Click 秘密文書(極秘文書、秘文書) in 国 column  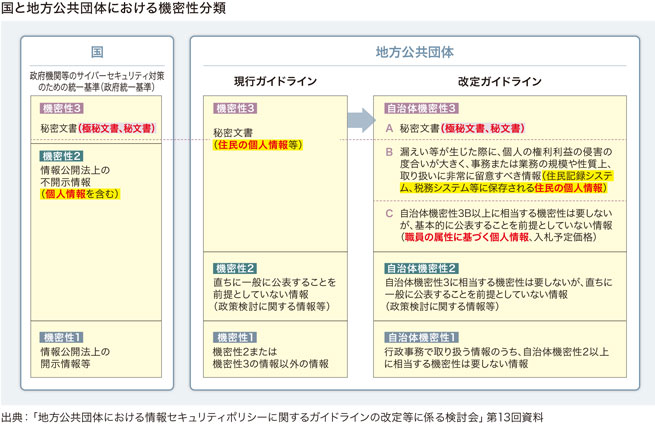pos(98,128)
